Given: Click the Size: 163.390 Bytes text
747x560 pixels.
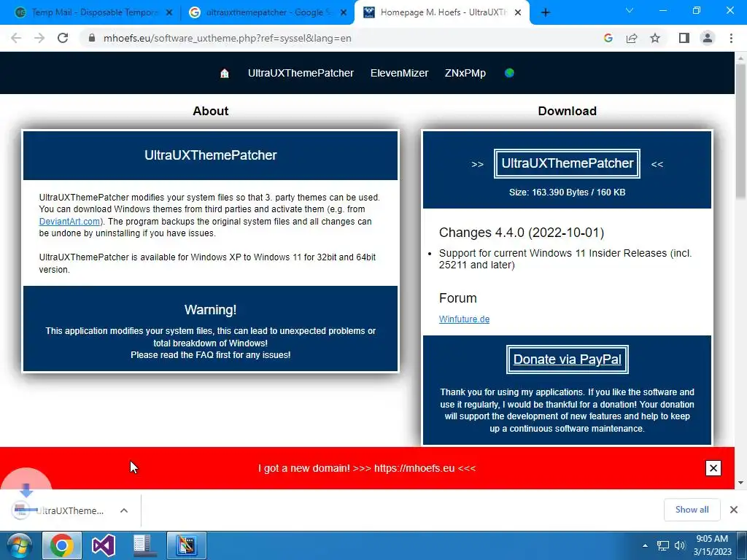Looking at the screenshot, I should coord(567,192).
